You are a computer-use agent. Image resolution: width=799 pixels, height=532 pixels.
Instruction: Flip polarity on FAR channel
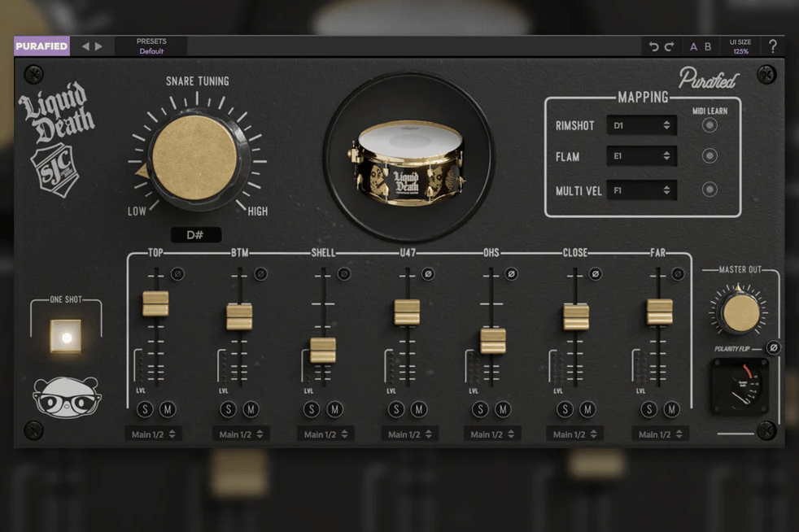tap(678, 273)
